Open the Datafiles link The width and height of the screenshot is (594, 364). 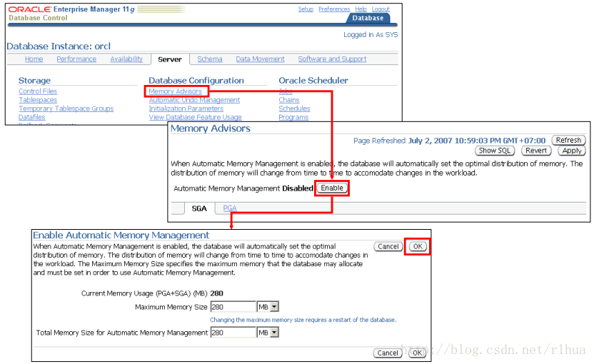(x=32, y=118)
